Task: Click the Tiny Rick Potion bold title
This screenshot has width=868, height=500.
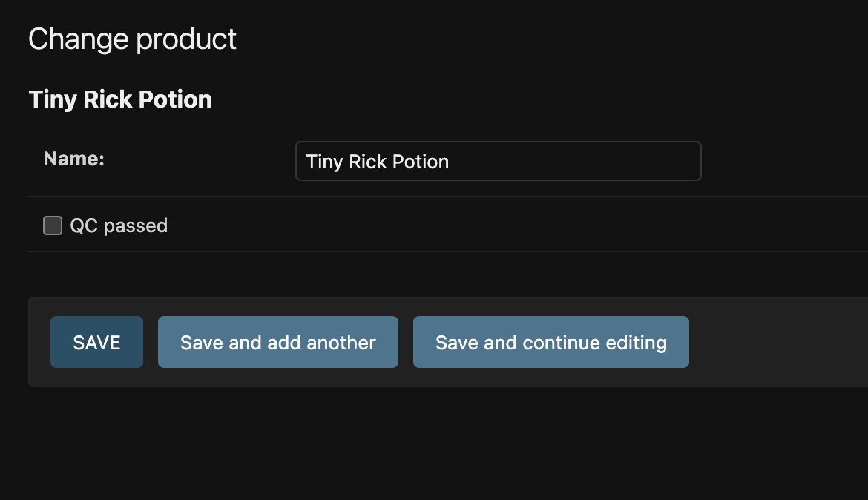Action: [120, 99]
